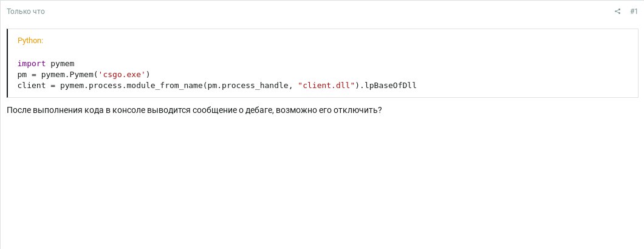Viewport: 644px width, 249px height.
Task: Click the word "дебаге" in the post text
Action: coord(257,111)
